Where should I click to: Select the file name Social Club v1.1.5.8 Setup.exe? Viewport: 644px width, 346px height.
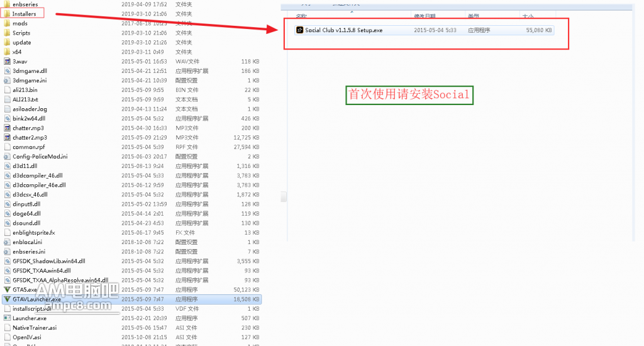point(344,30)
